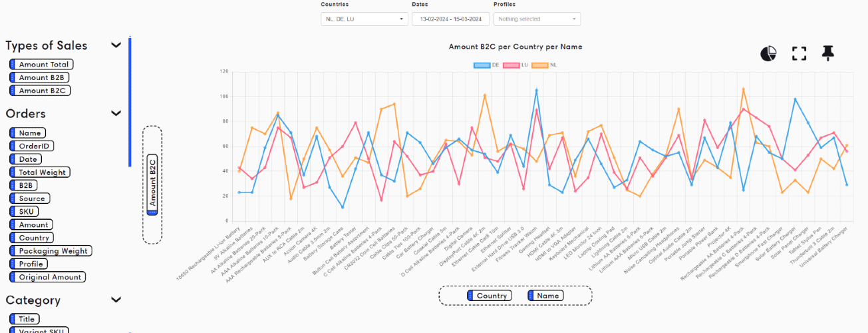Select the Total Weight field

pos(40,172)
